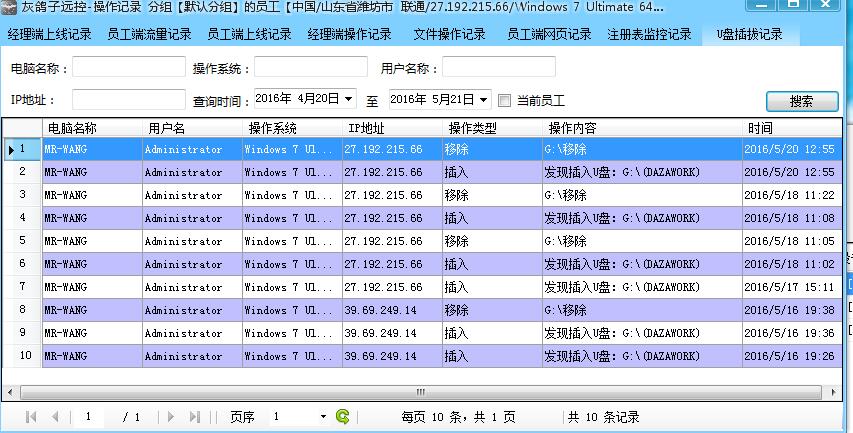Screen dimensions: 853x433
Task: Open the end date 5月21日 dropdown
Action: point(484,100)
